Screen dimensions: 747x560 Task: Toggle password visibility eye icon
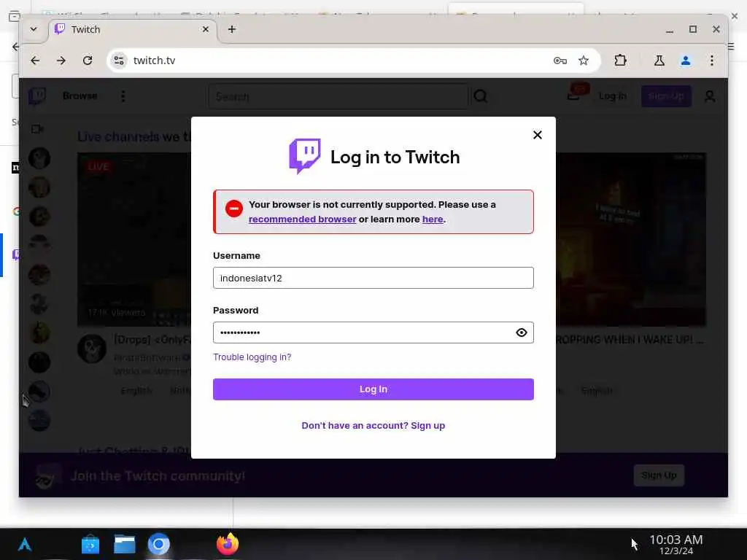pyautogui.click(x=521, y=332)
